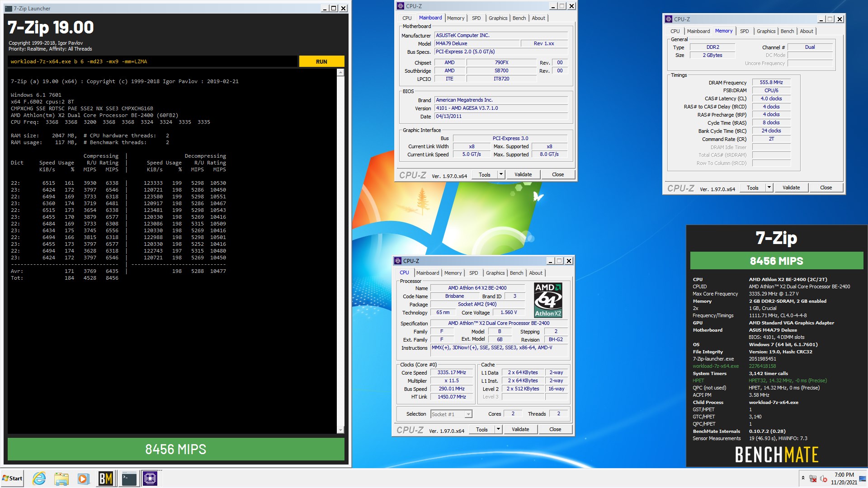
Task: Click scroll down arrow in 7-Zip output
Action: pos(340,430)
